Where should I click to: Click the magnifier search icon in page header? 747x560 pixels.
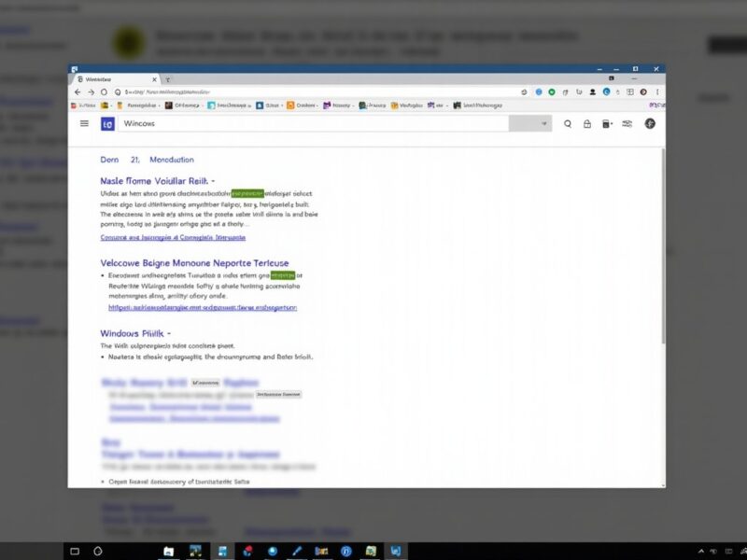pos(568,124)
